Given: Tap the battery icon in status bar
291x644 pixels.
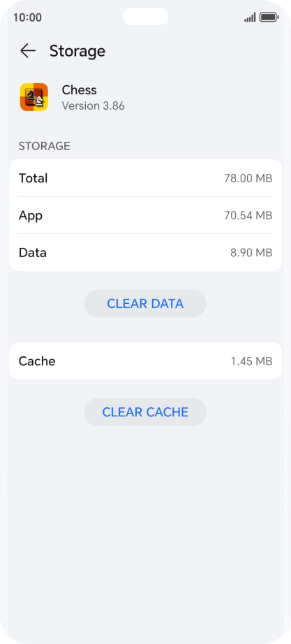Looking at the screenshot, I should (x=269, y=17).
